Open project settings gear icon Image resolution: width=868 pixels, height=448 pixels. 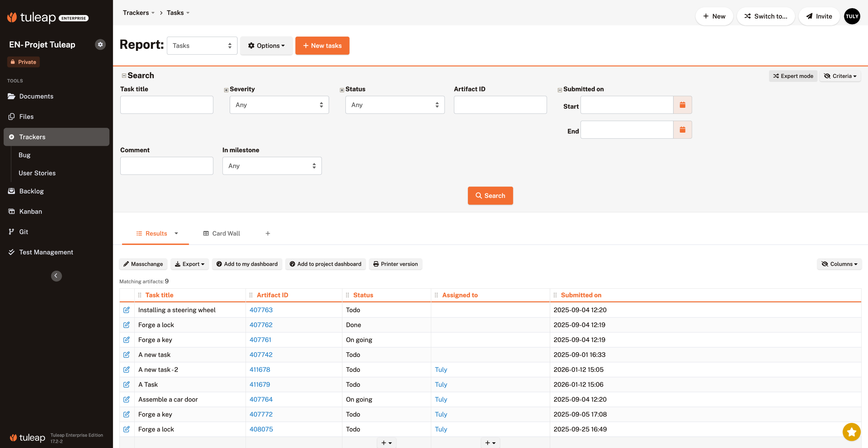[x=100, y=44]
